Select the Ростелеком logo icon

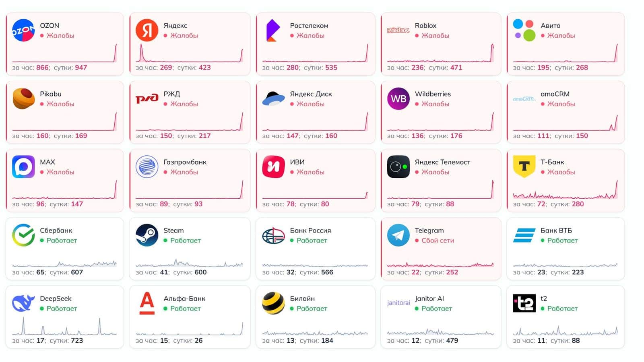point(273,30)
